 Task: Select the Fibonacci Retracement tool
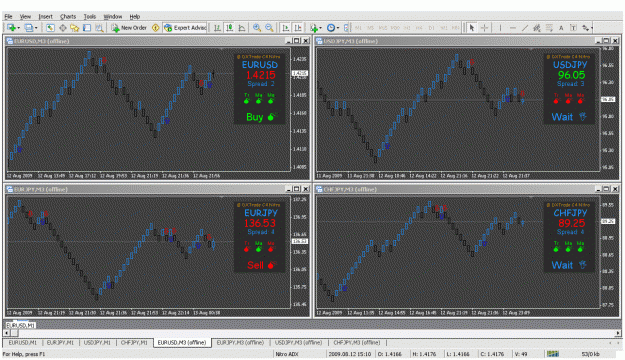pos(549,28)
